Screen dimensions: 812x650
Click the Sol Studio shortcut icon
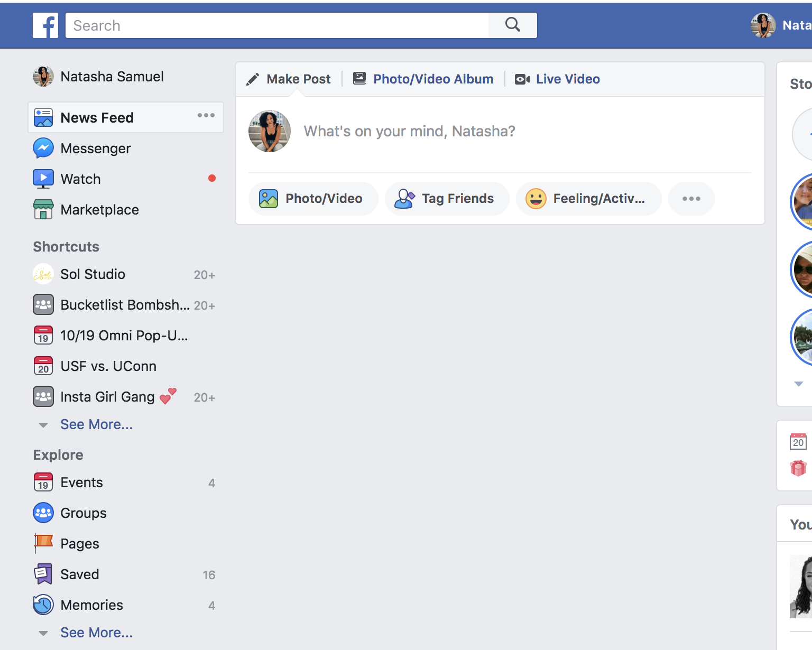click(x=43, y=274)
